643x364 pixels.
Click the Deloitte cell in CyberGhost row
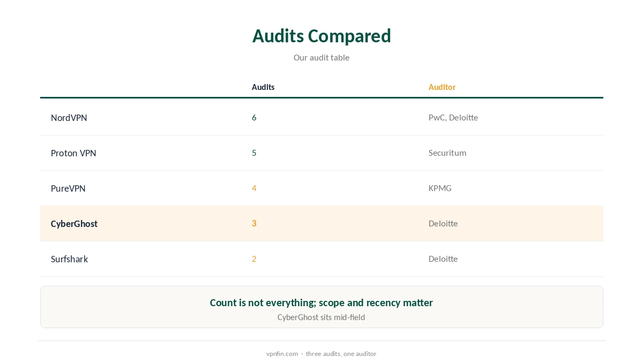tap(443, 224)
